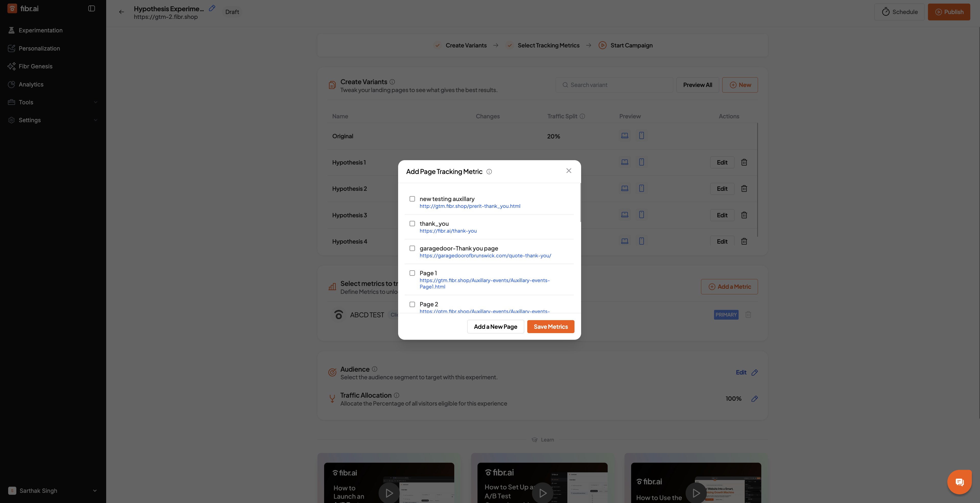This screenshot has width=980, height=503.
Task: Click the pencil icon beside experiment title
Action: (x=212, y=8)
